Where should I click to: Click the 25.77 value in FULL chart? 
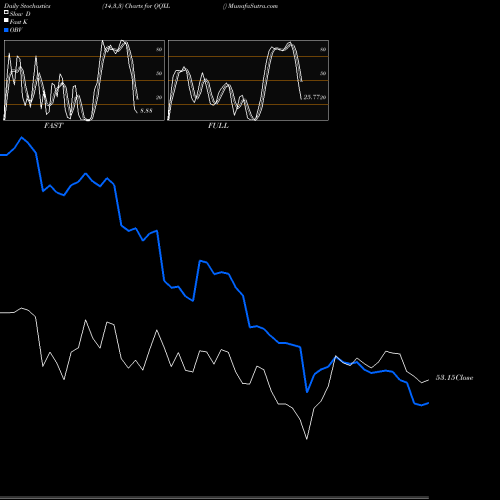pyautogui.click(x=312, y=97)
